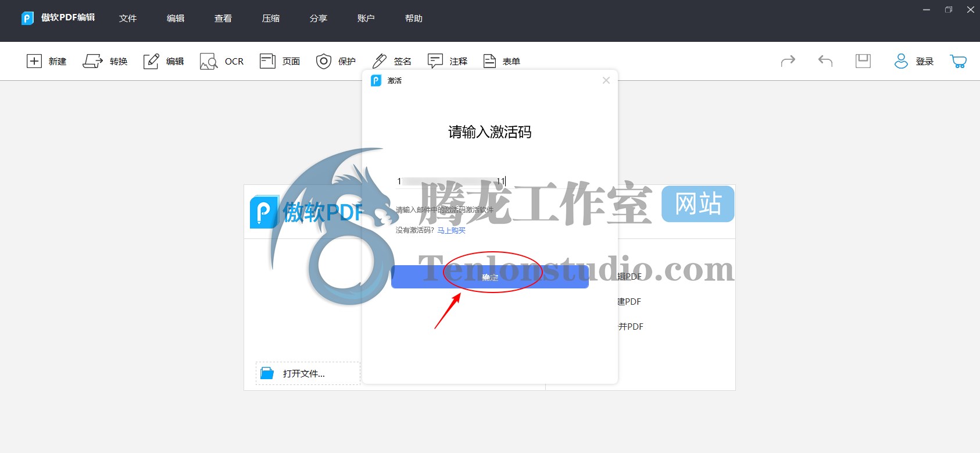Viewport: 980px width, 453px height.
Task: Click the redo arrow icon
Action: [x=788, y=61]
